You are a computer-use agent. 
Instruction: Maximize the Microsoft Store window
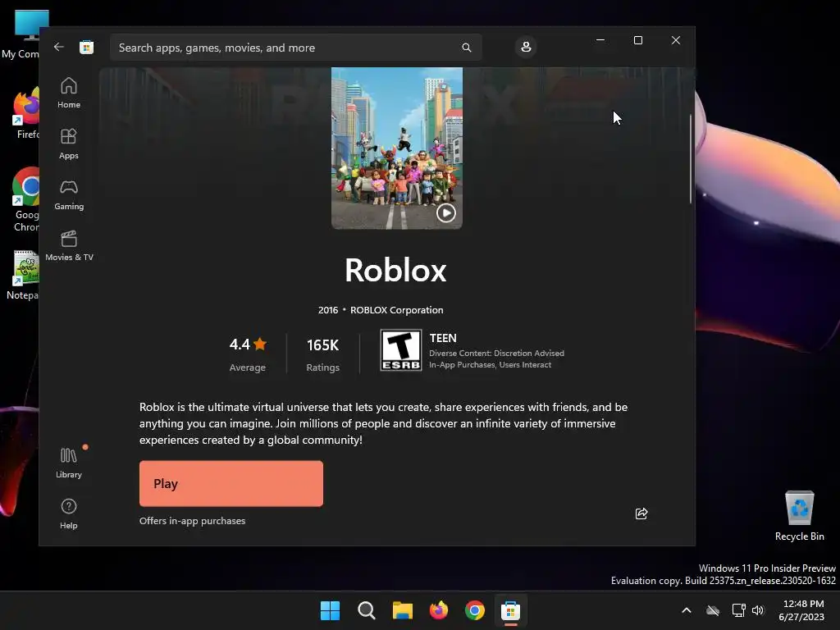638,40
